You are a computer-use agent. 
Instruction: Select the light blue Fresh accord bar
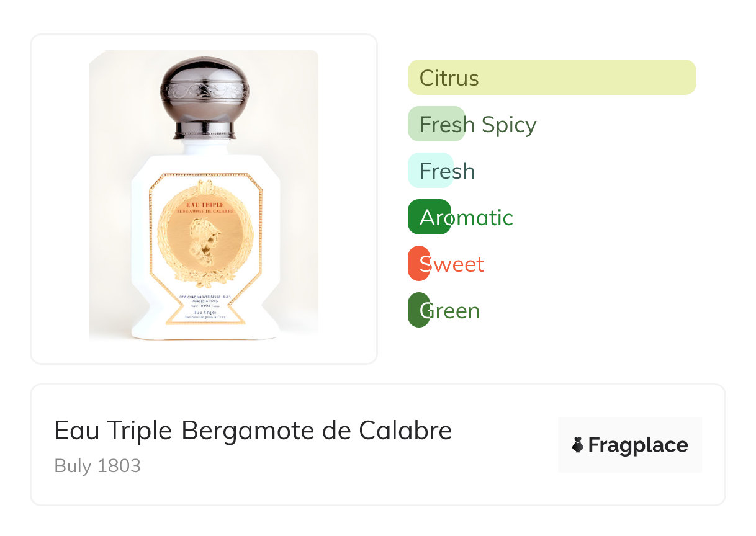click(x=430, y=171)
